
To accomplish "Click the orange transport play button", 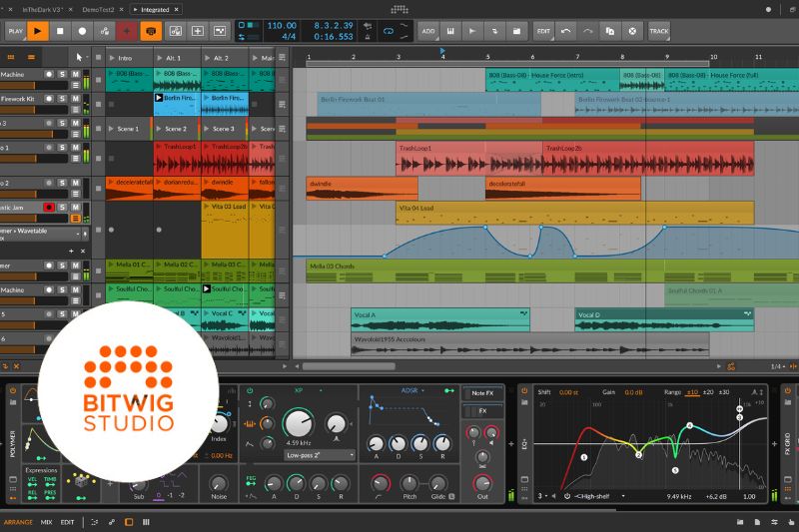I will pyautogui.click(x=38, y=31).
